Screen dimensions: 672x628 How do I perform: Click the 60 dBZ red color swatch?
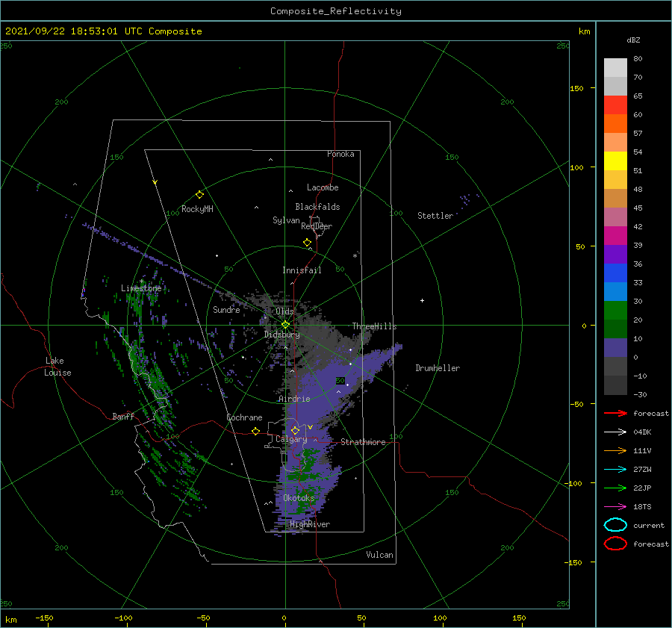pos(615,105)
